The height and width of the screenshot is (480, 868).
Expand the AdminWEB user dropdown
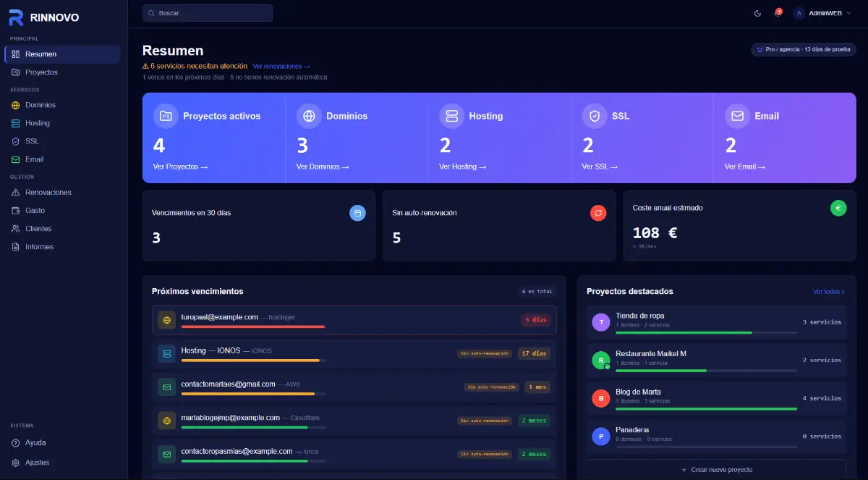pos(822,13)
